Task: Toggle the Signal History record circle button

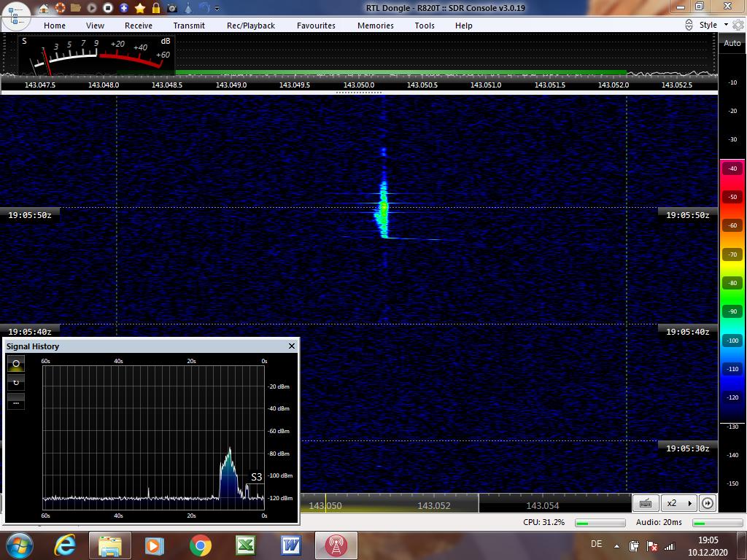Action: [x=16, y=363]
